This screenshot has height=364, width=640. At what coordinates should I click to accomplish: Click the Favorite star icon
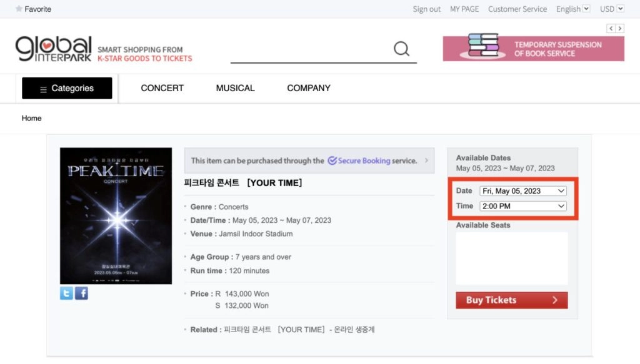coord(19,9)
